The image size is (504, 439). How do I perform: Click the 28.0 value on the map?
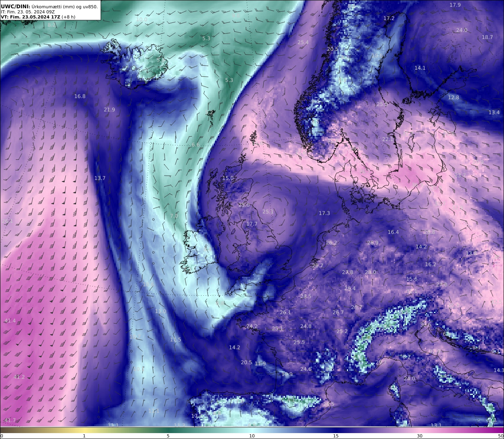[x=371, y=272]
